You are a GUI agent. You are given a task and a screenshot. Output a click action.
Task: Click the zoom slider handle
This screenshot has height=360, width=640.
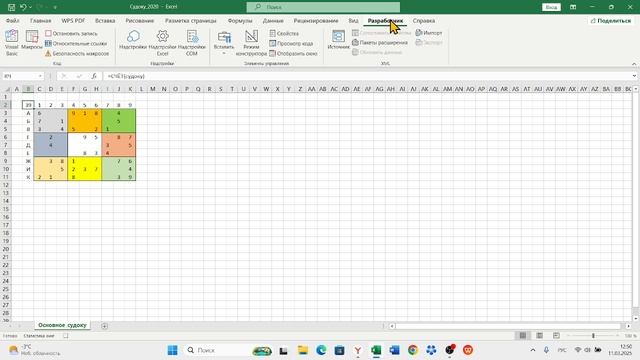click(593, 336)
